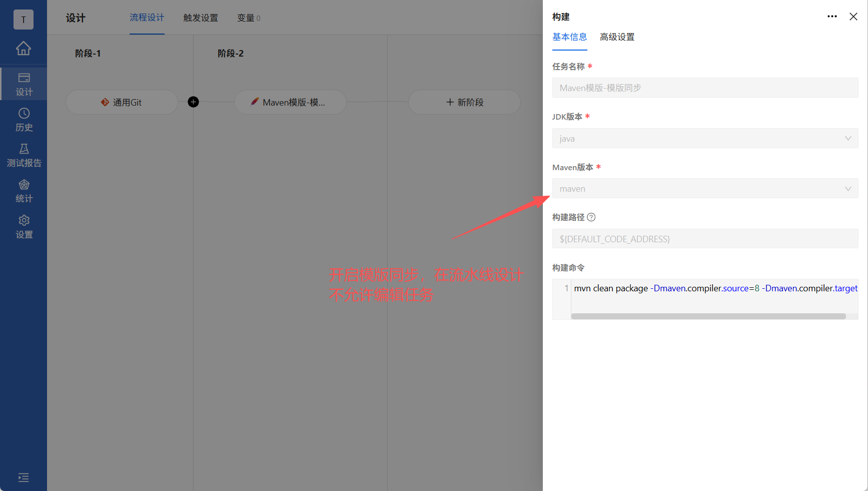Click the 阶段-1 stage title
This screenshot has width=868, height=491.
pyautogui.click(x=88, y=54)
